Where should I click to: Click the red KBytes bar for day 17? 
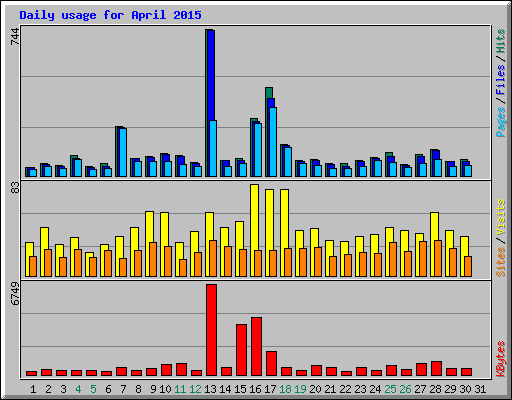point(271,364)
